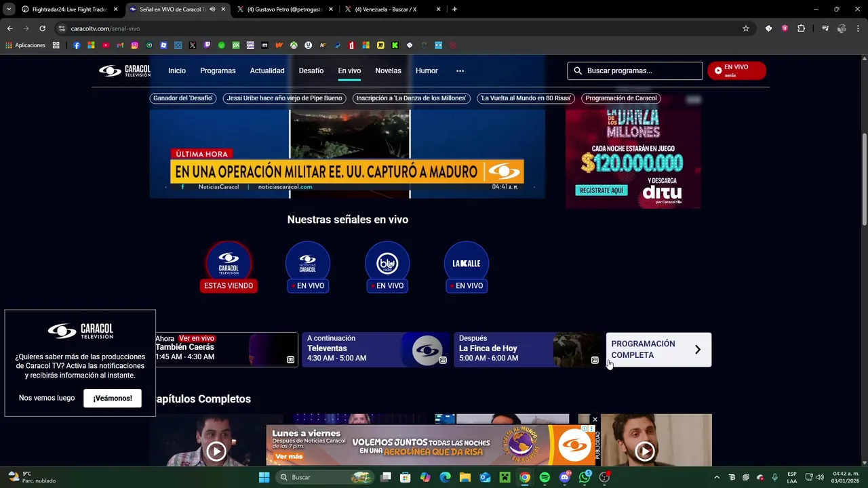Open the Windows Start menu

pos(264,477)
